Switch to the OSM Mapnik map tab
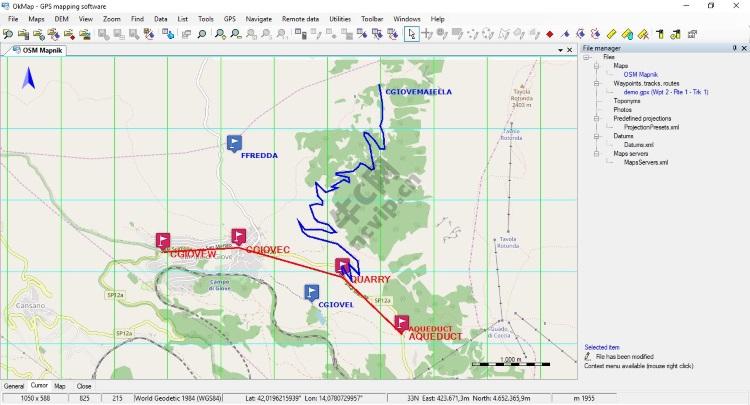Image resolution: width=750 pixels, height=405 pixels. [38, 50]
